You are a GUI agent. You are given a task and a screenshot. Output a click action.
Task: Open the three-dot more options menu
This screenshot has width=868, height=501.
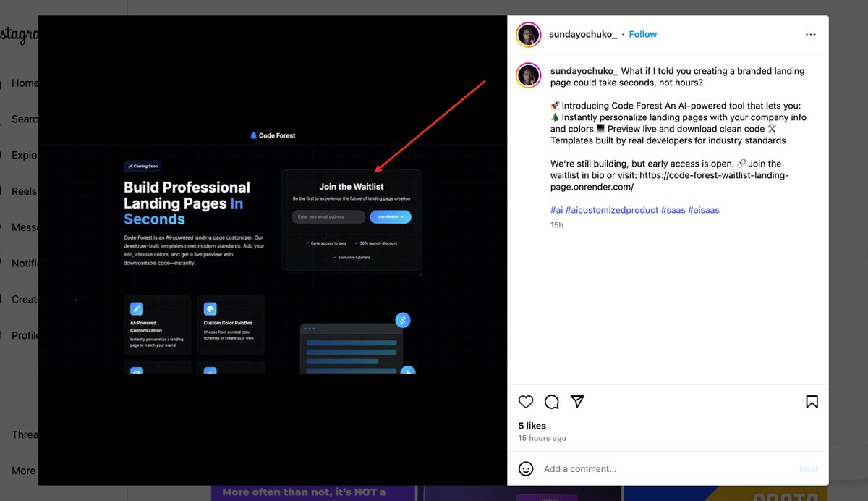click(811, 34)
